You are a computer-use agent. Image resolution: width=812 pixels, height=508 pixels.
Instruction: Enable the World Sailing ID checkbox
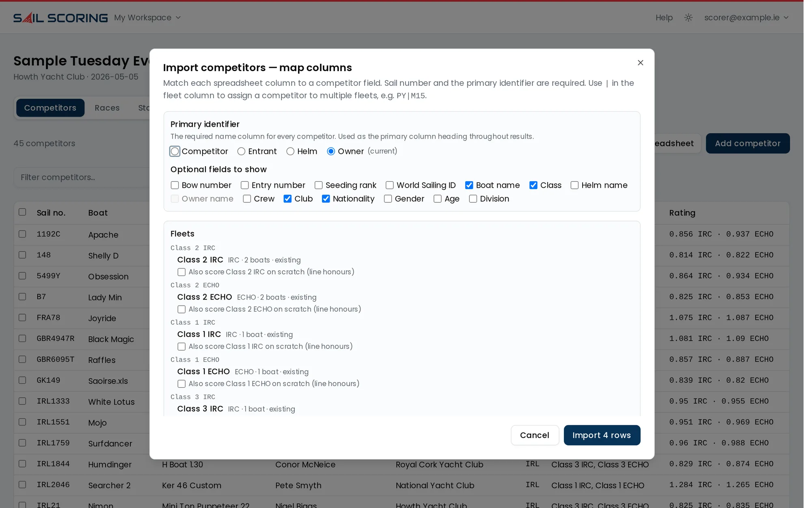click(389, 185)
